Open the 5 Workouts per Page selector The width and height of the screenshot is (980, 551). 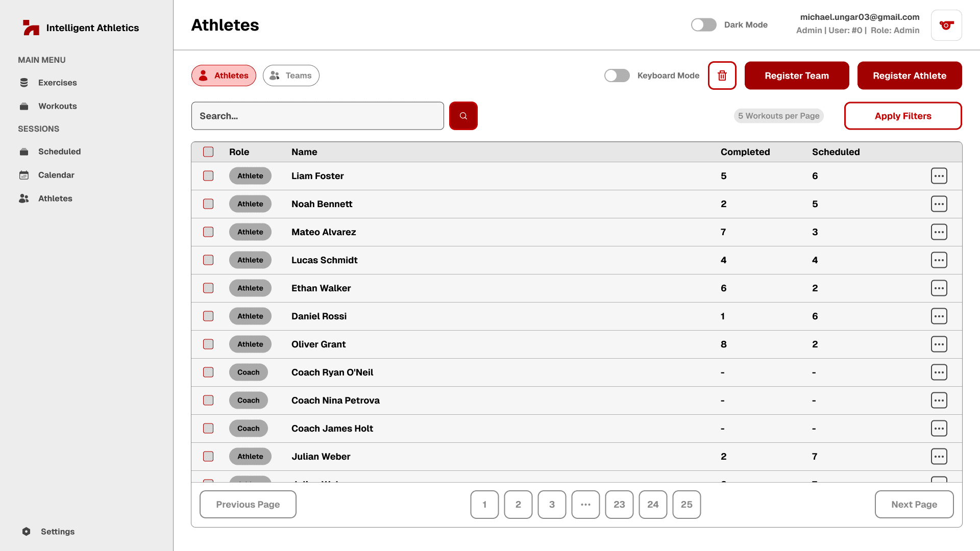[x=778, y=116]
